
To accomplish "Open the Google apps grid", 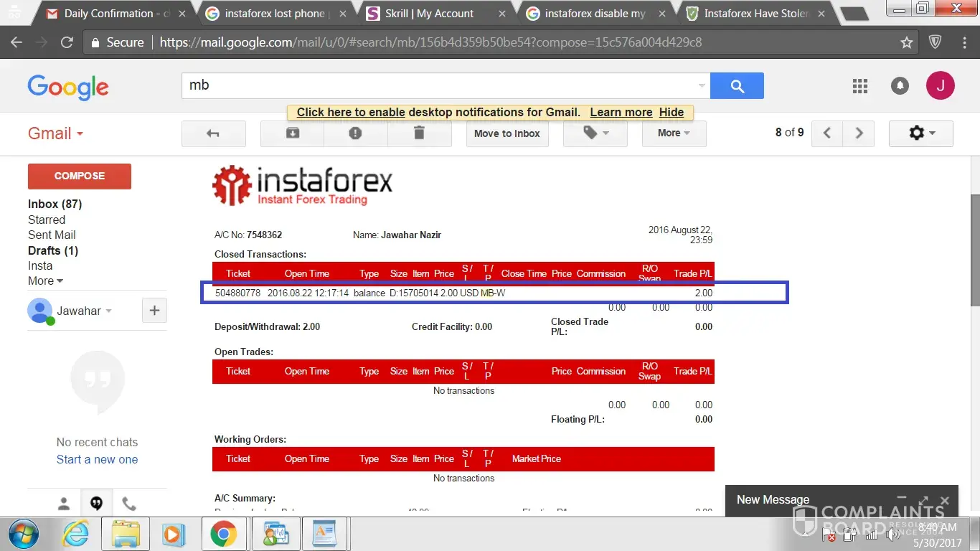I will (x=859, y=86).
